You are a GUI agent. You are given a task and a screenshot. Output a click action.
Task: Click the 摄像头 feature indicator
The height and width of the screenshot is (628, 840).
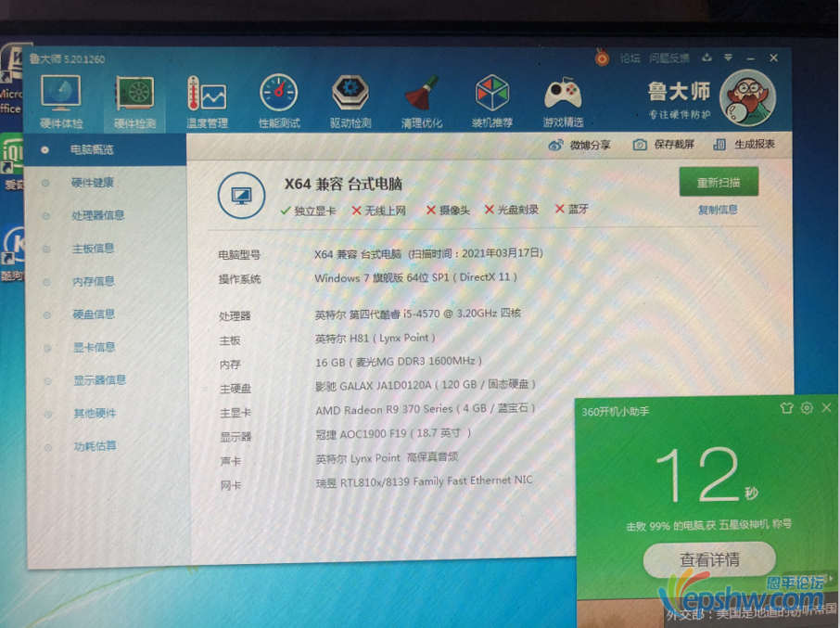(448, 210)
